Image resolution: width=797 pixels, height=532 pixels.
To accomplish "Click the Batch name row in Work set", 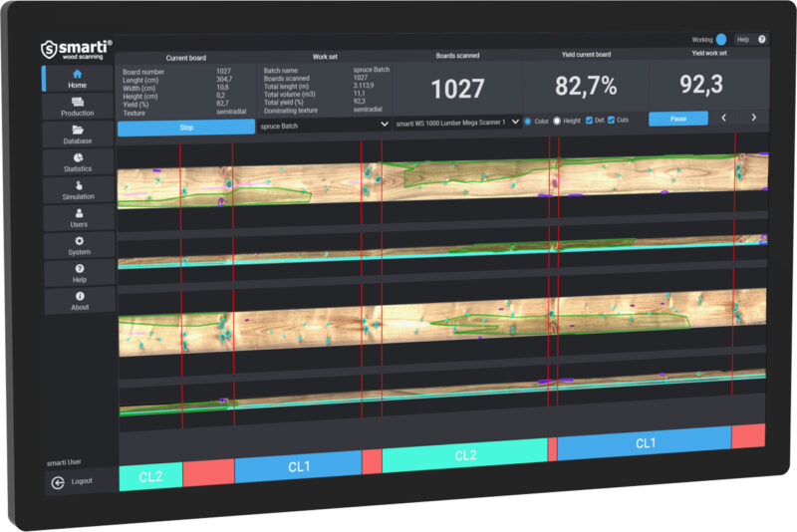I will point(327,70).
